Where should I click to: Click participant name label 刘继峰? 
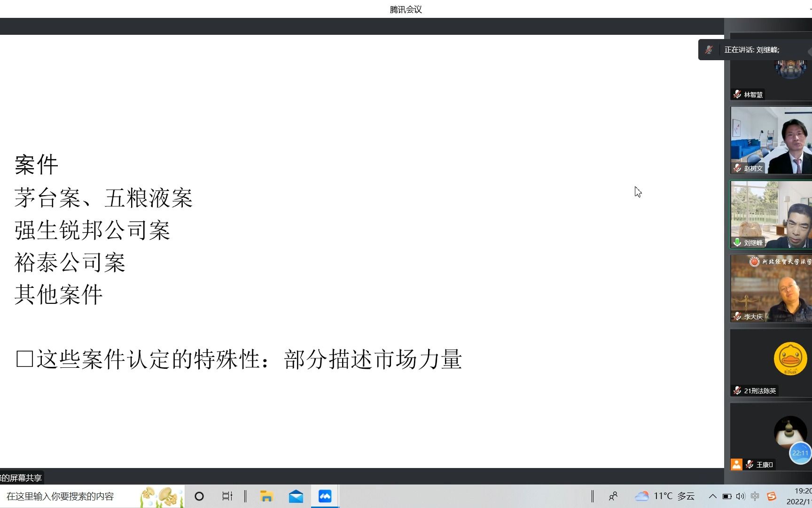(x=753, y=243)
